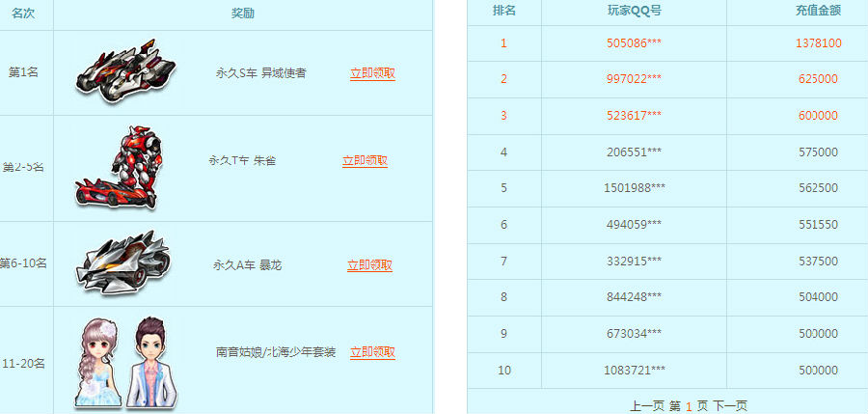Claim the 永久S车 异域使者 reward link
This screenshot has width=868, height=414.
(372, 73)
